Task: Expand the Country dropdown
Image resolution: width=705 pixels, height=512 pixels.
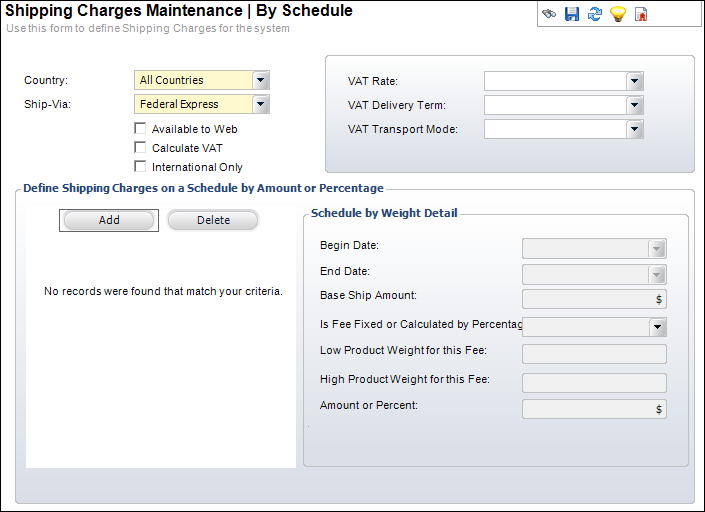Action: click(x=261, y=80)
